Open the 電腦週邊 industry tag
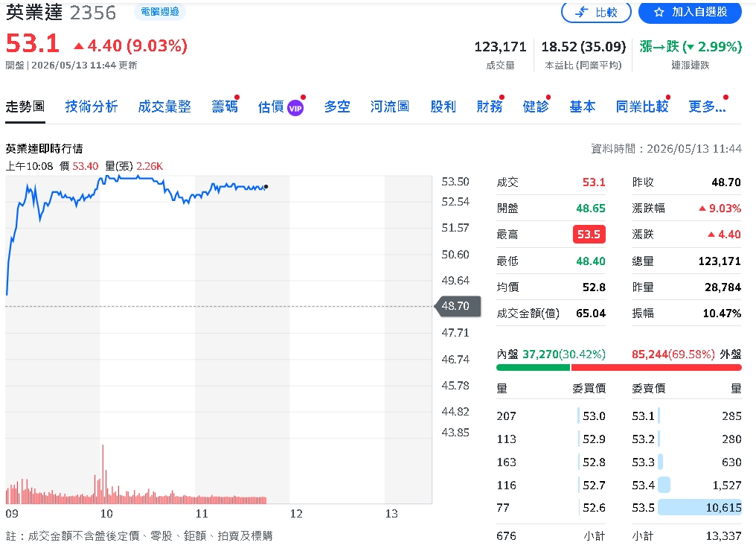This screenshot has width=756, height=557. coord(160,12)
